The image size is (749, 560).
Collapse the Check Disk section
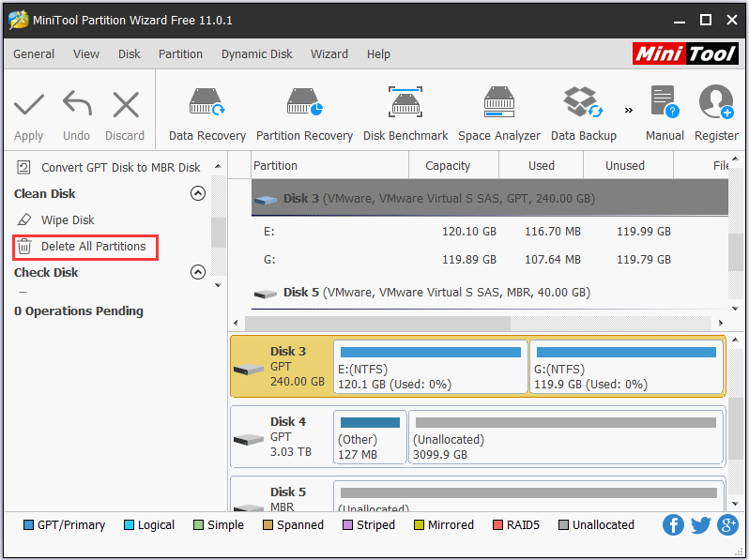coord(198,272)
